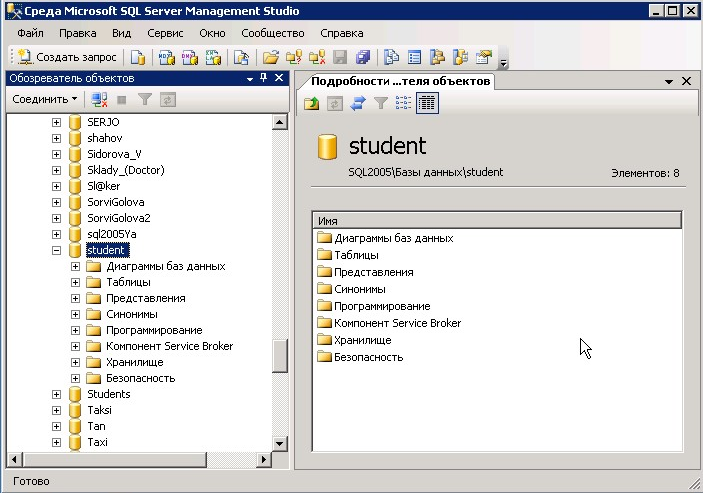Open active documents list dropdown arrow
Image resolution: width=703 pixels, height=493 pixels.
point(668,82)
